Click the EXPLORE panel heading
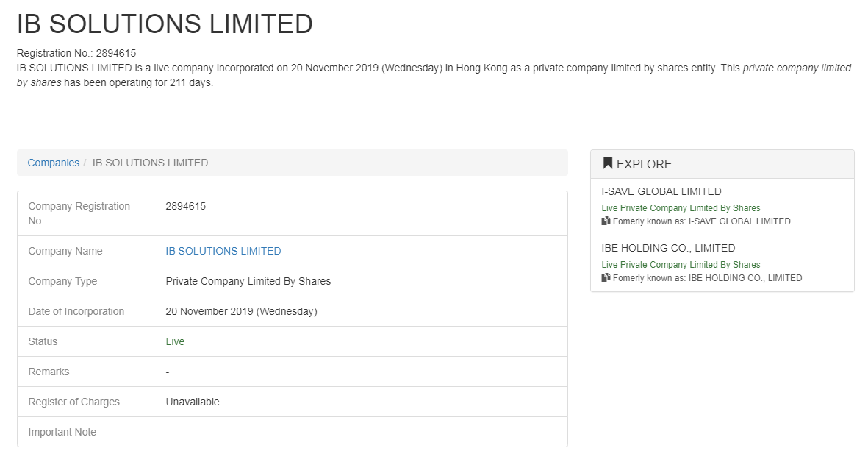Image resolution: width=868 pixels, height=451 pixels. pos(644,164)
